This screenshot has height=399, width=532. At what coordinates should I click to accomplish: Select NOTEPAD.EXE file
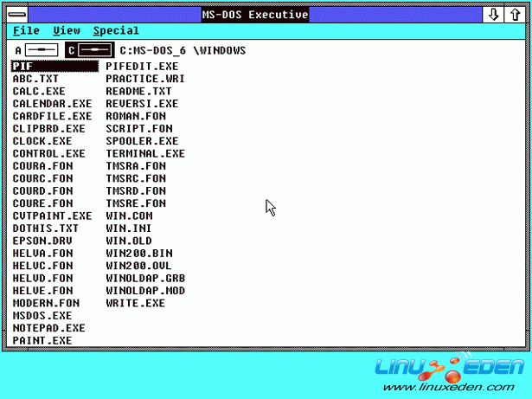48,328
